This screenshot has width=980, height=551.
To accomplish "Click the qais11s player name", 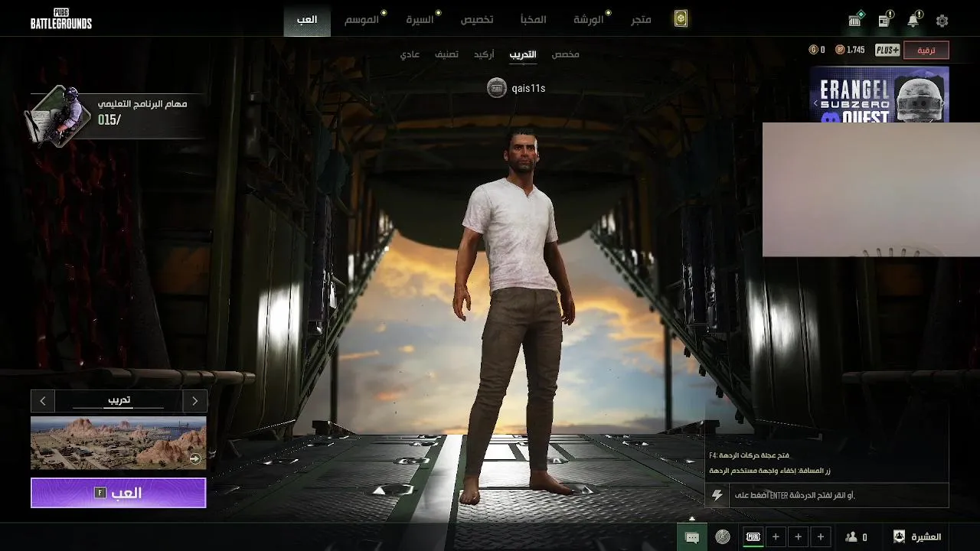I will [528, 88].
